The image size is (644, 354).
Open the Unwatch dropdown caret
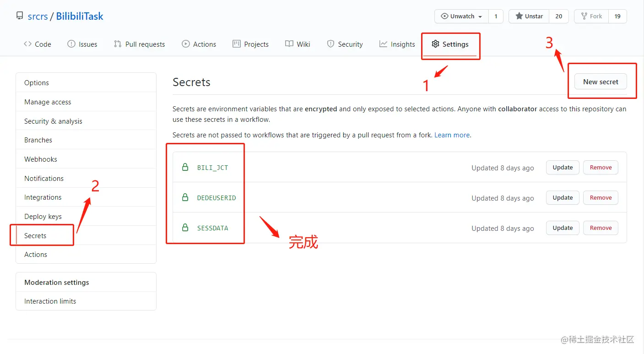[x=480, y=16]
